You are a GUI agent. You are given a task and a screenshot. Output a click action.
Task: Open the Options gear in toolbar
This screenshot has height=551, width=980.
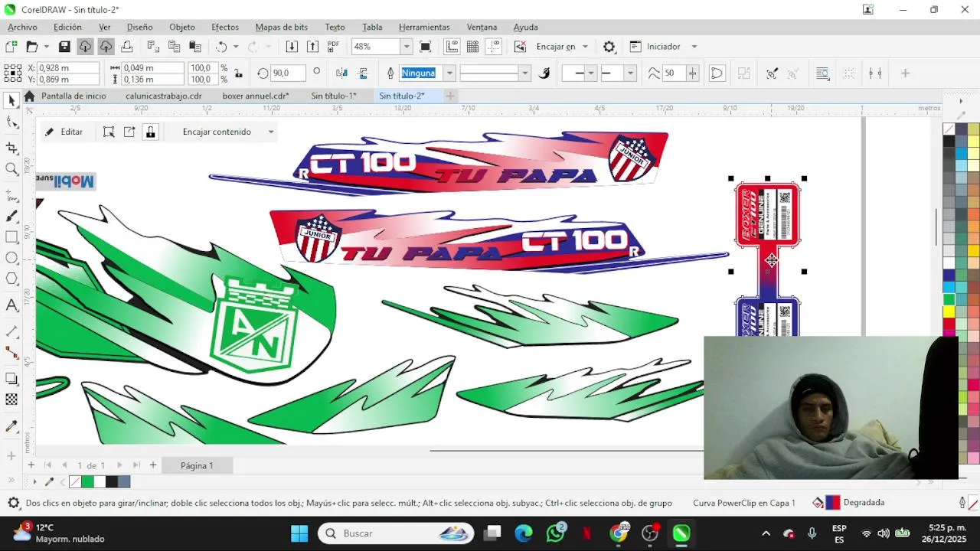coord(609,47)
